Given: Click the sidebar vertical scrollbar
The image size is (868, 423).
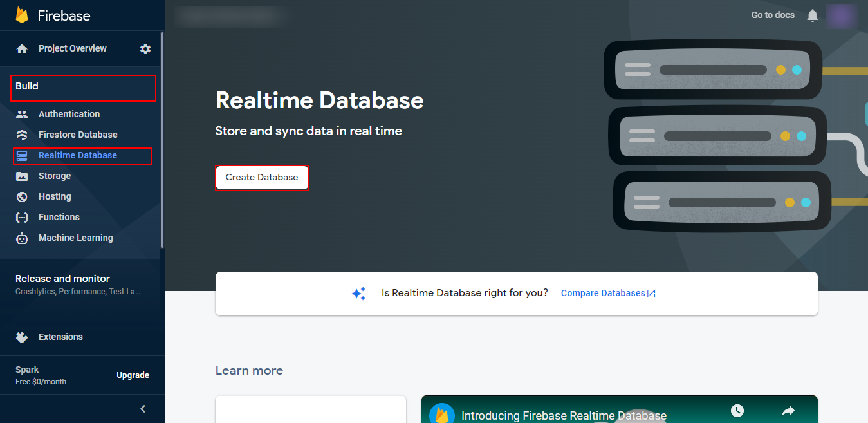Looking at the screenshot, I should point(162,140).
